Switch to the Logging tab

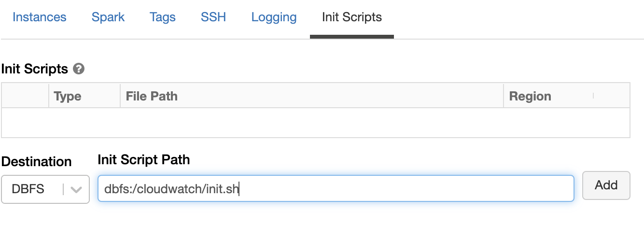click(x=274, y=17)
